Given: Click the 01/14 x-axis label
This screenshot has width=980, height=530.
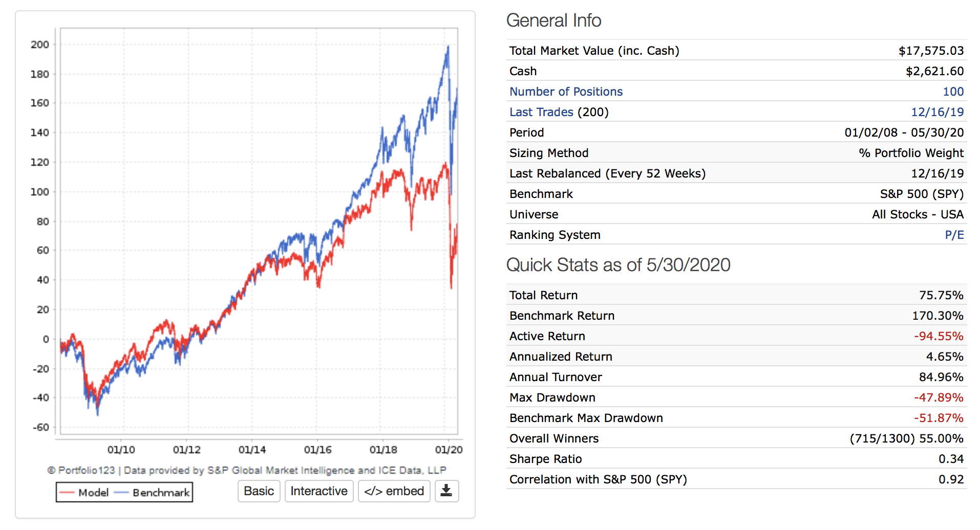Looking at the screenshot, I should (252, 450).
